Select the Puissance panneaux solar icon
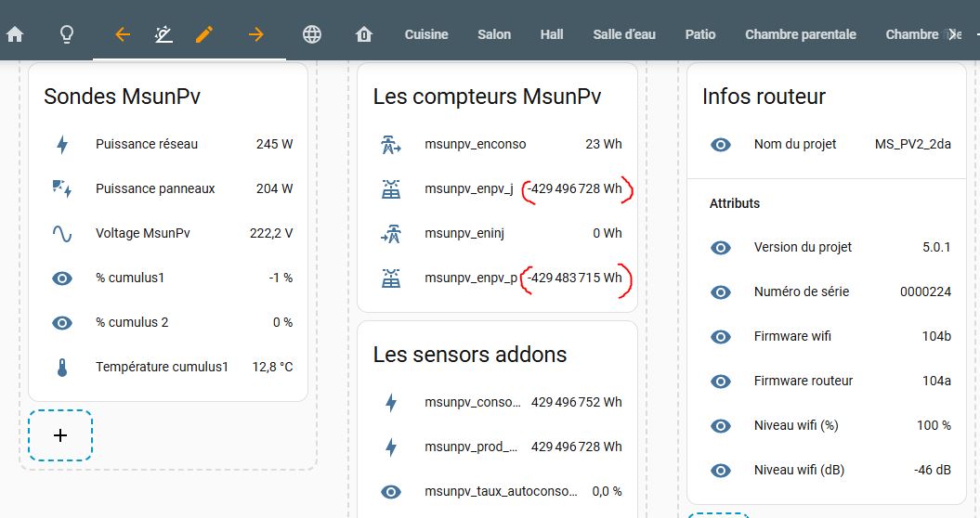Screen dimensions: 980x518 tap(62, 188)
